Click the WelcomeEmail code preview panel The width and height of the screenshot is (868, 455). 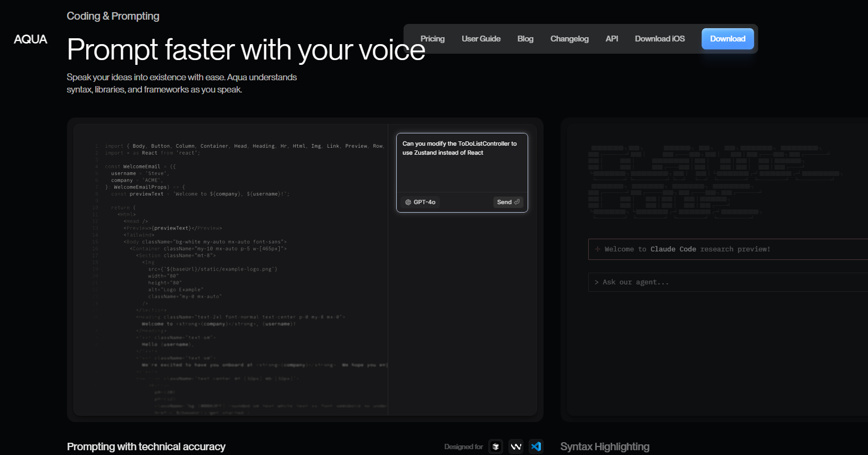[231, 270]
